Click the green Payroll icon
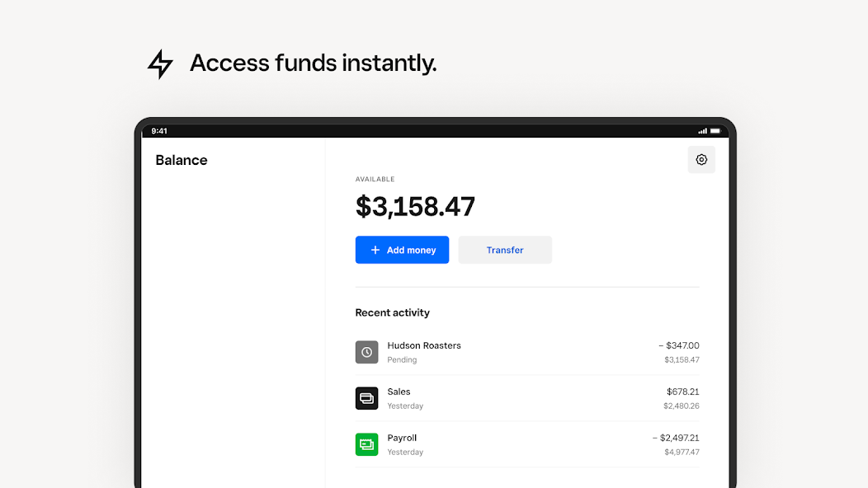 [366, 444]
